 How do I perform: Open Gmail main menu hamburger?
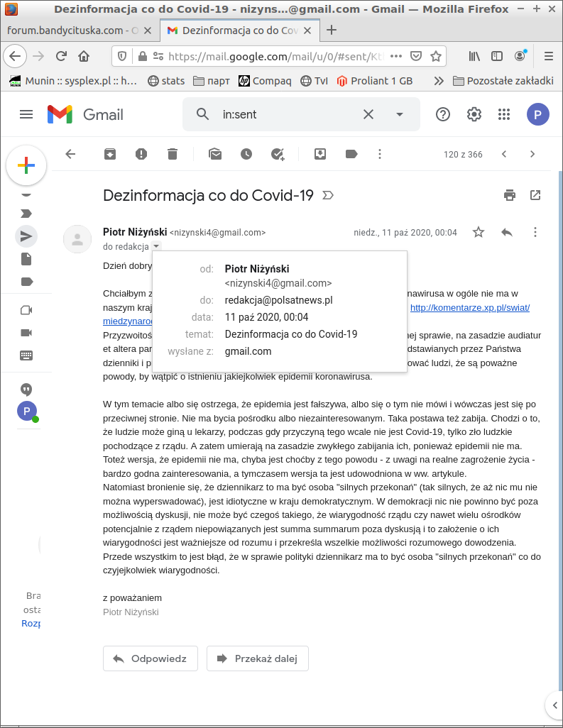[x=26, y=114]
